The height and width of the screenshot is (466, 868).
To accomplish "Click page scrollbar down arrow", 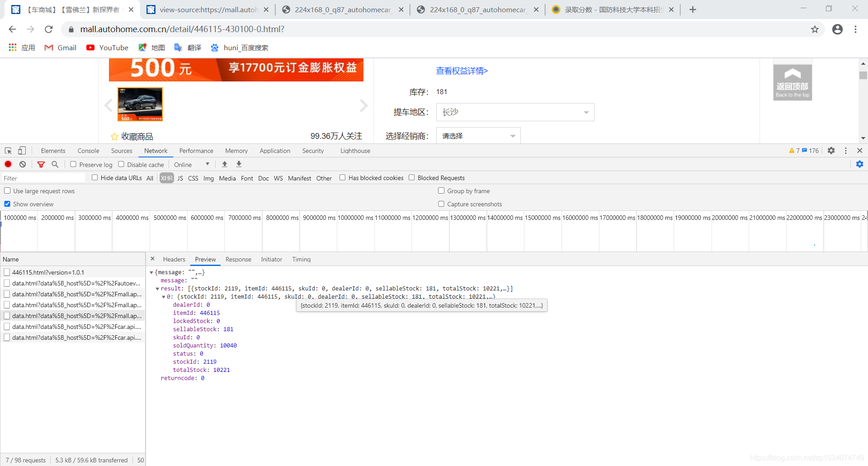I will click(863, 138).
